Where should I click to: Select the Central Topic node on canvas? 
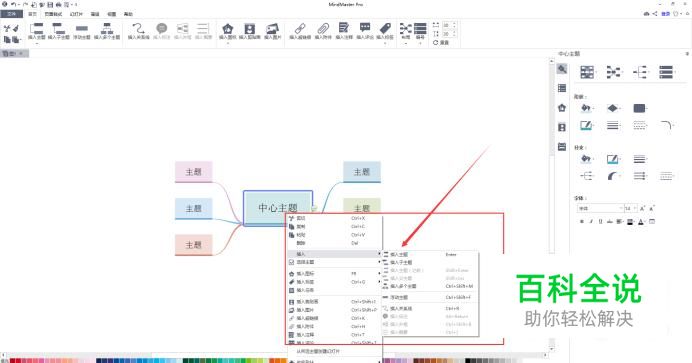coord(278,208)
